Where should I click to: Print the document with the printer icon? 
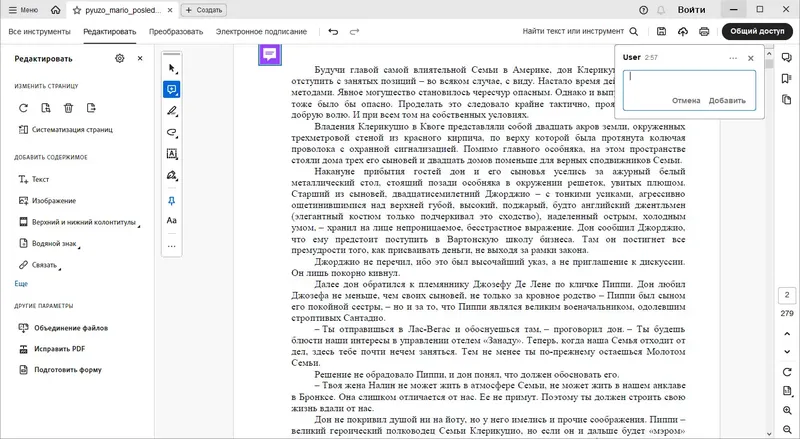(x=704, y=32)
